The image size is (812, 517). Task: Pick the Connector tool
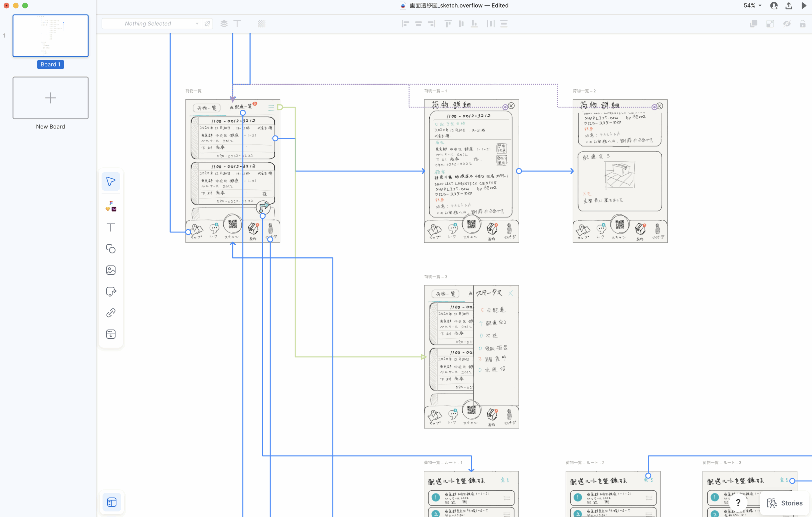pos(111,291)
